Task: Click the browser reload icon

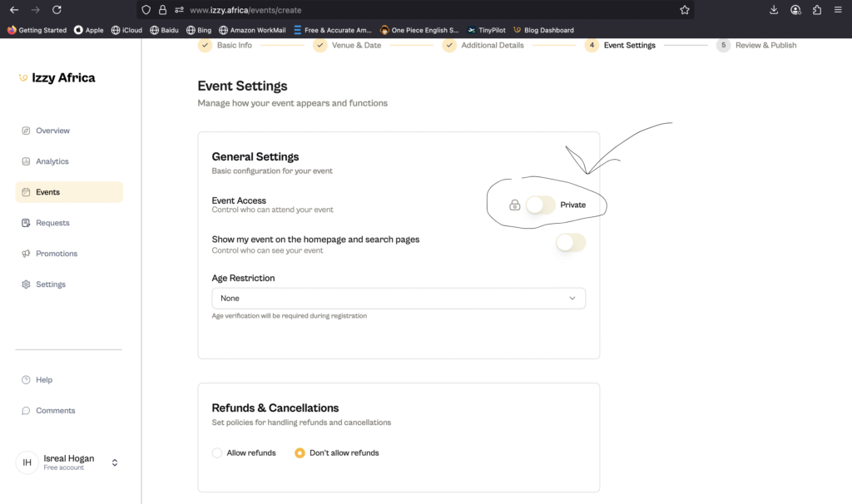Action: pos(57,10)
